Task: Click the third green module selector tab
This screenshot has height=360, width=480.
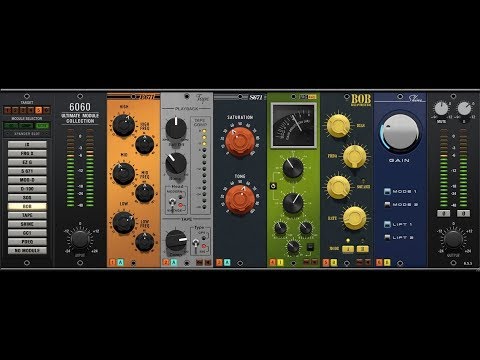Action: point(42,126)
